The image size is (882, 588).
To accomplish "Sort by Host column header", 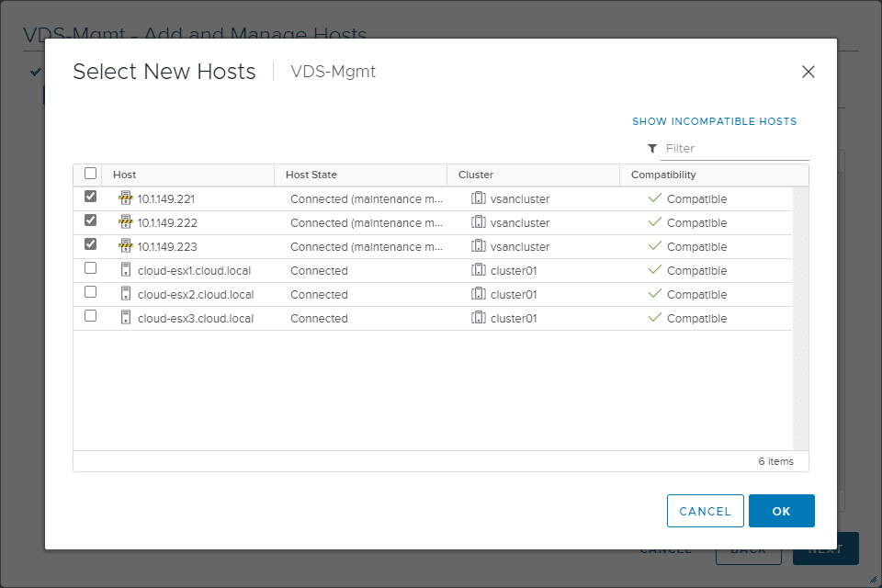I will [125, 175].
